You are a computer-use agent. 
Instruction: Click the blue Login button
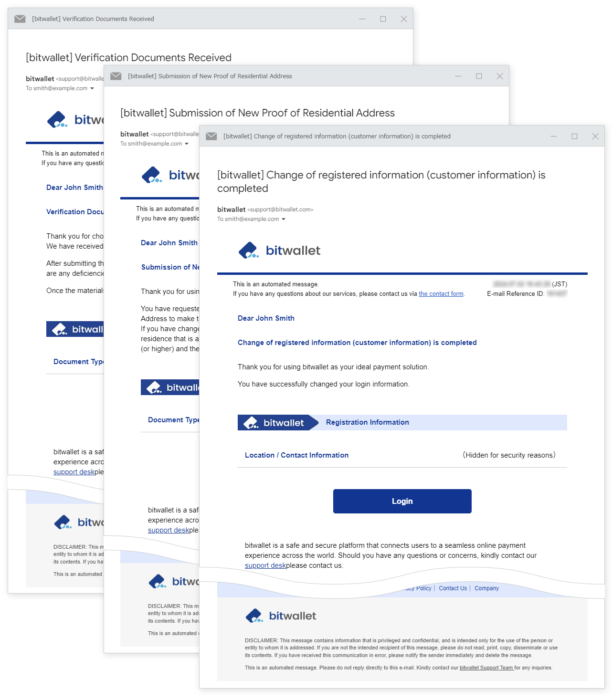pos(402,501)
